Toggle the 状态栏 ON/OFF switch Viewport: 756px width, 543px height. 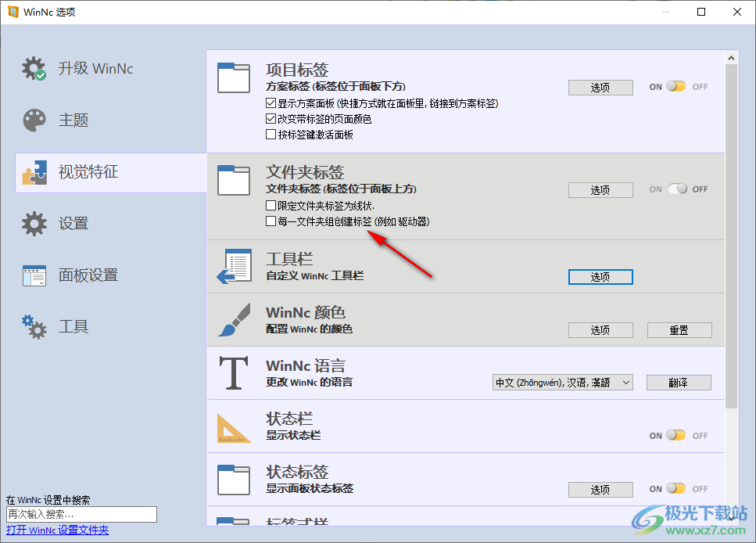[675, 435]
